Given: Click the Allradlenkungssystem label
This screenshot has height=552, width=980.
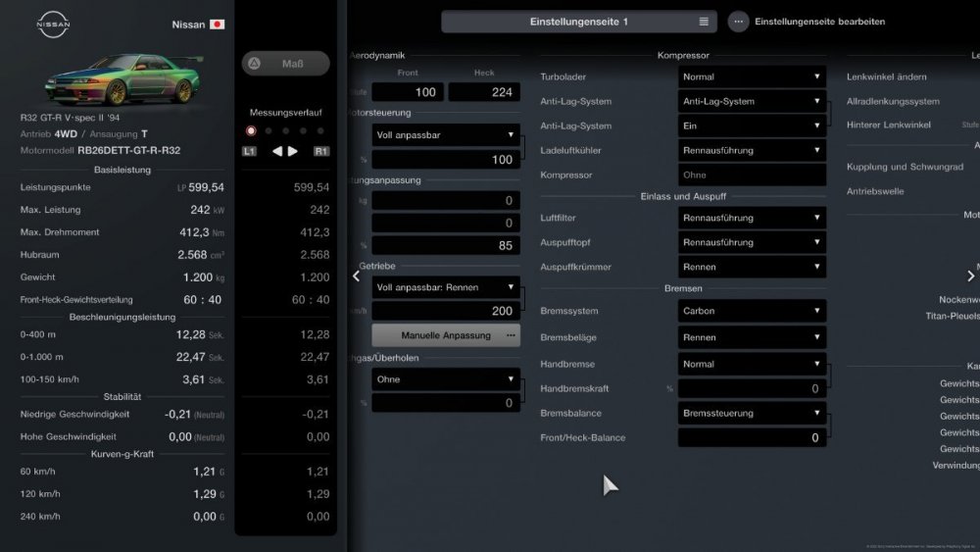Looking at the screenshot, I should pos(893,101).
